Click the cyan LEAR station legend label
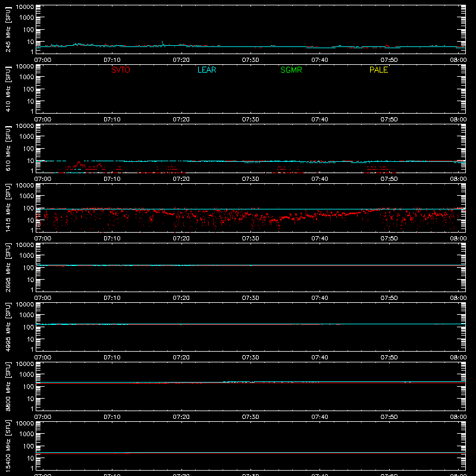This screenshot has height=476, width=476. pos(206,70)
